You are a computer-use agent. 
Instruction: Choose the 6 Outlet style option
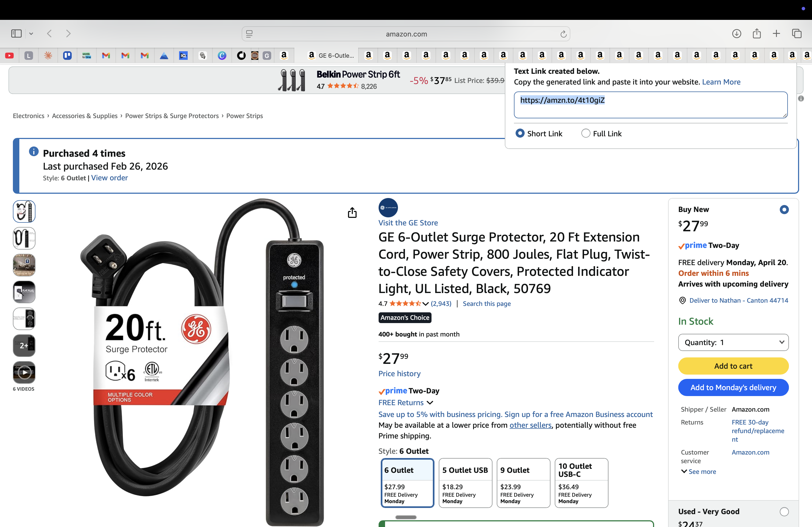tap(407, 483)
